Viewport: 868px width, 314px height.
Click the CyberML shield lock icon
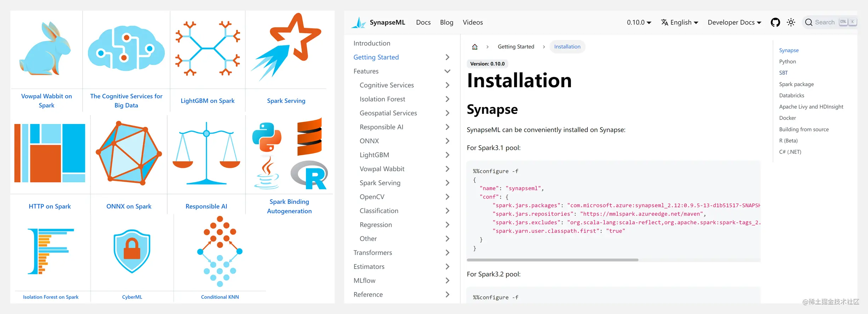(x=132, y=251)
